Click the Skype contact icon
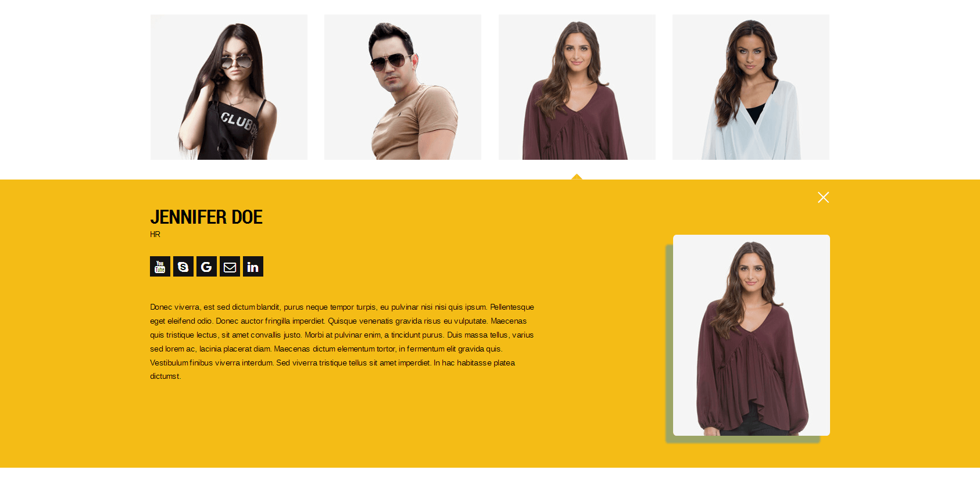Image resolution: width=980 pixels, height=477 pixels. 183,267
